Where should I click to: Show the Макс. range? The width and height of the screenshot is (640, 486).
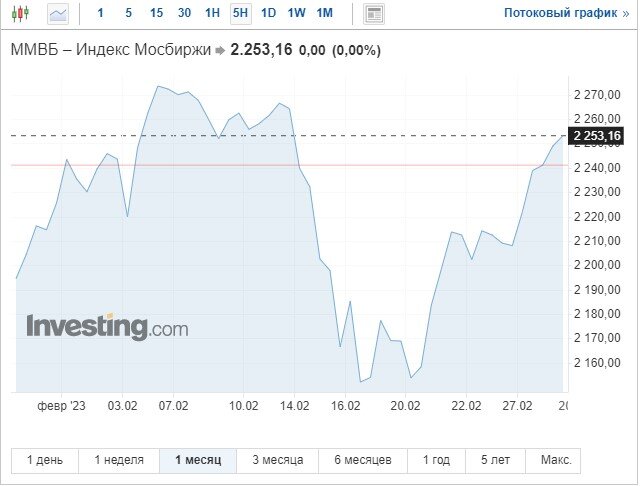point(556,460)
